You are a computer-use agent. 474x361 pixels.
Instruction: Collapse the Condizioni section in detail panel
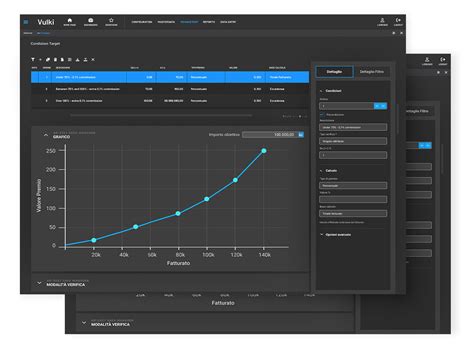click(321, 91)
